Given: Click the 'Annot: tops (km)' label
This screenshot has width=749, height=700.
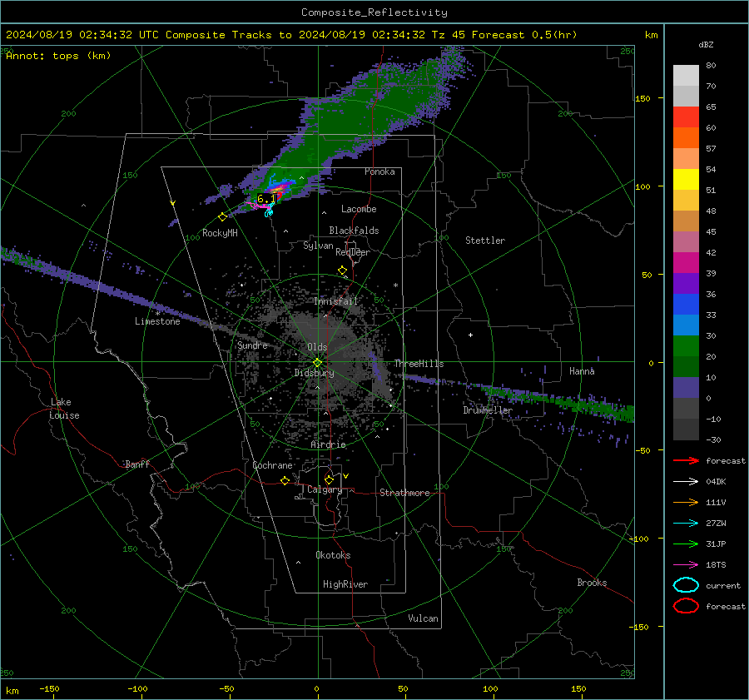Looking at the screenshot, I should 58,56.
